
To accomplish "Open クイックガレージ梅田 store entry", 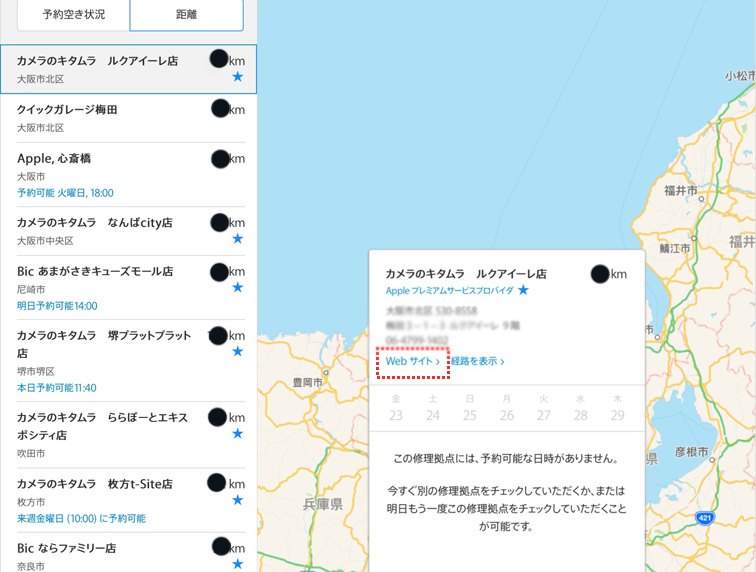I will click(131, 118).
